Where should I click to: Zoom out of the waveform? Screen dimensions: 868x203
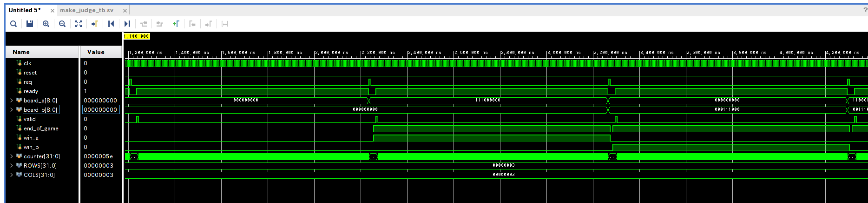62,24
